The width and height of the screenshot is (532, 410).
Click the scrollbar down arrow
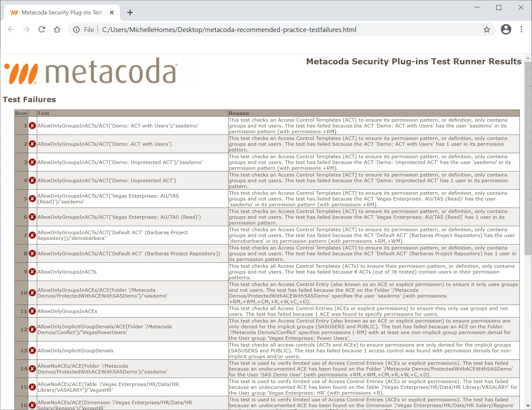click(x=528, y=406)
